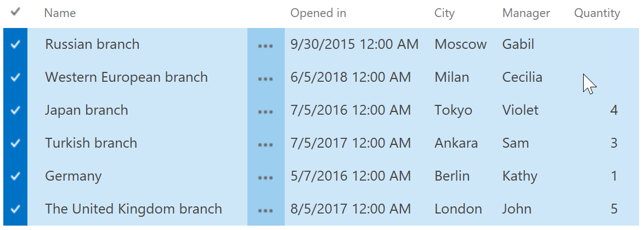Toggle the select-all checkmark in header
This screenshot has height=230, width=644.
[15, 12]
